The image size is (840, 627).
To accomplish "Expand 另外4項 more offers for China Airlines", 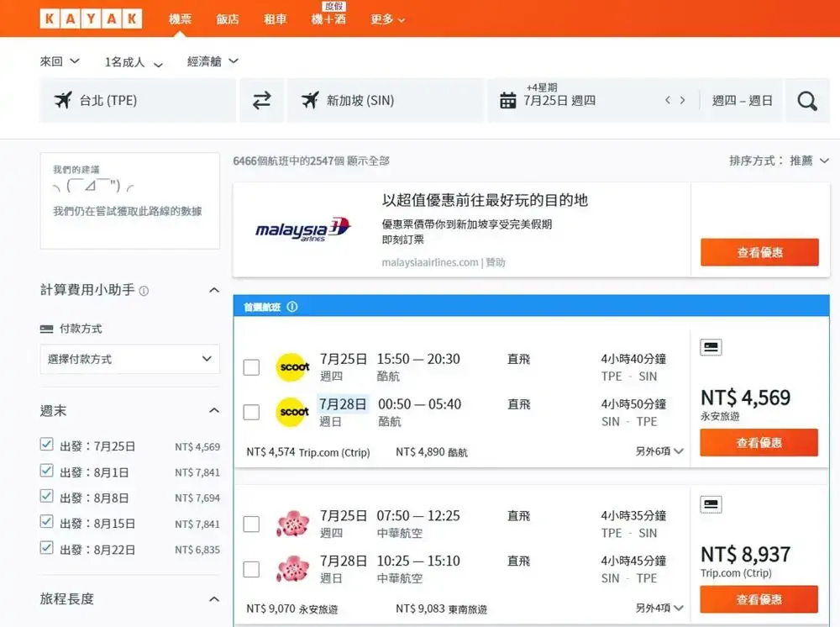I will 659,608.
